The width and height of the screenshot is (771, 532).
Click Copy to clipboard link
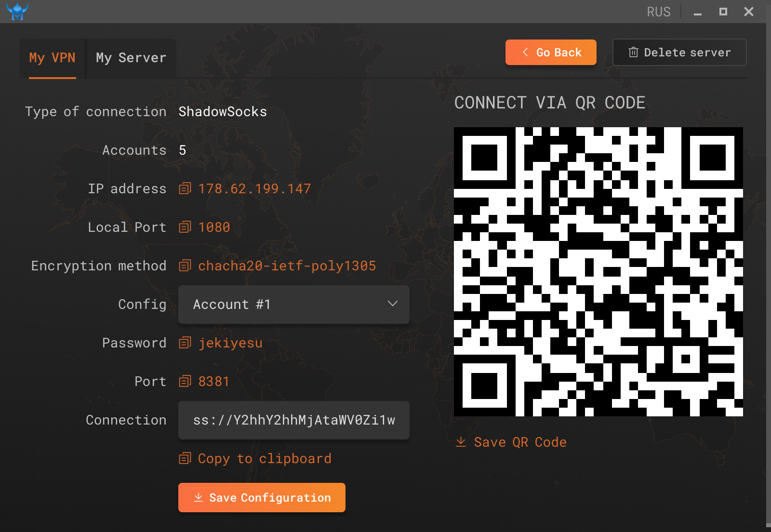click(x=255, y=458)
